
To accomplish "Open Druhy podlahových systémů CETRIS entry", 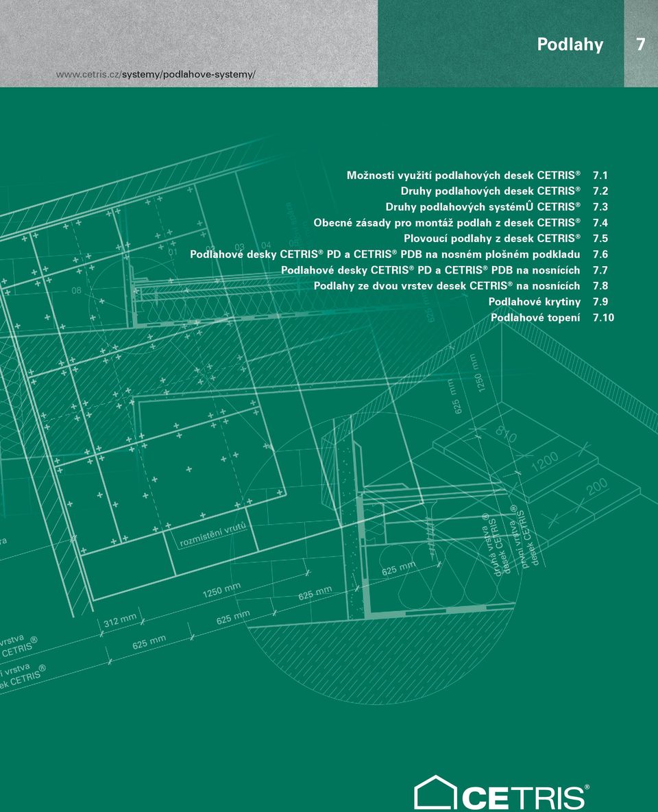I will pyautogui.click(x=483, y=207).
